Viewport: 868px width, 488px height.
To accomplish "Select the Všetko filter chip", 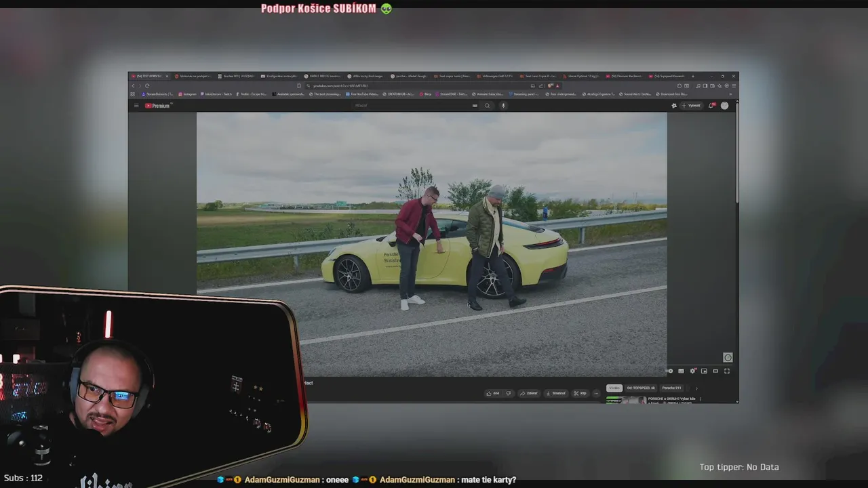I will coord(614,388).
